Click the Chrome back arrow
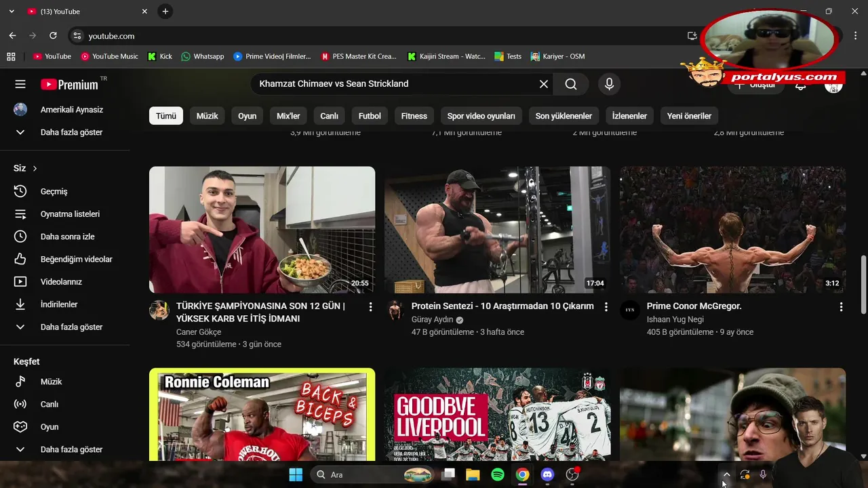The height and width of the screenshot is (488, 868). point(12,36)
